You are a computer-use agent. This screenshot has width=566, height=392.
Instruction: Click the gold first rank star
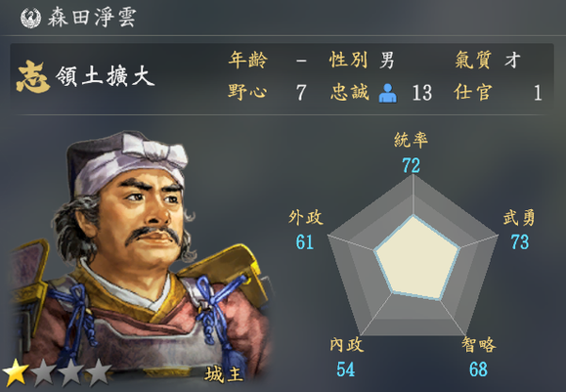(16, 371)
